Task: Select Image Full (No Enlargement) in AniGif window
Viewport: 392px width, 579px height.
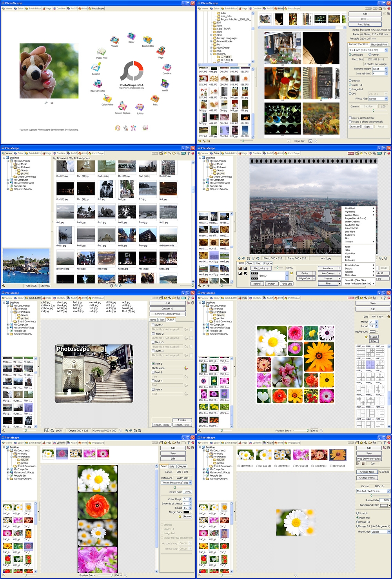Action: pos(358,526)
